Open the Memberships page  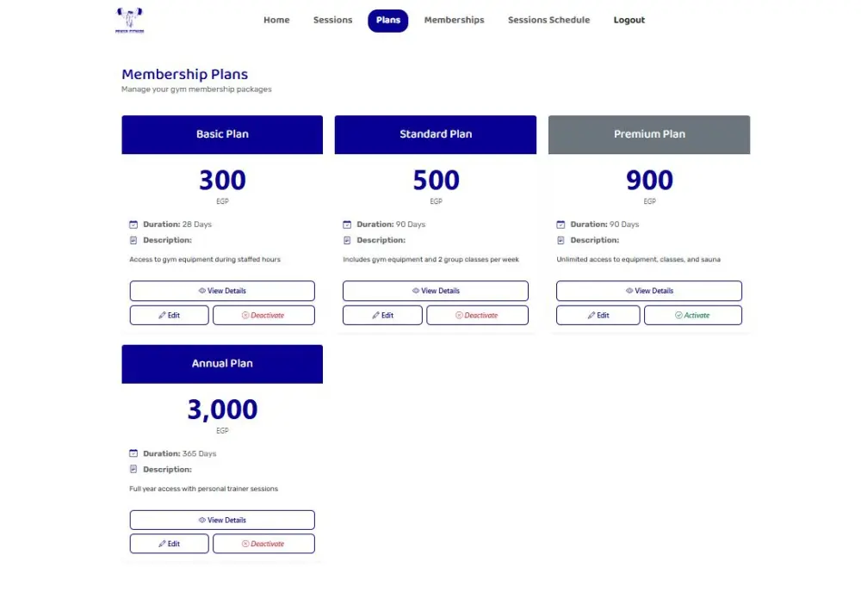[454, 20]
